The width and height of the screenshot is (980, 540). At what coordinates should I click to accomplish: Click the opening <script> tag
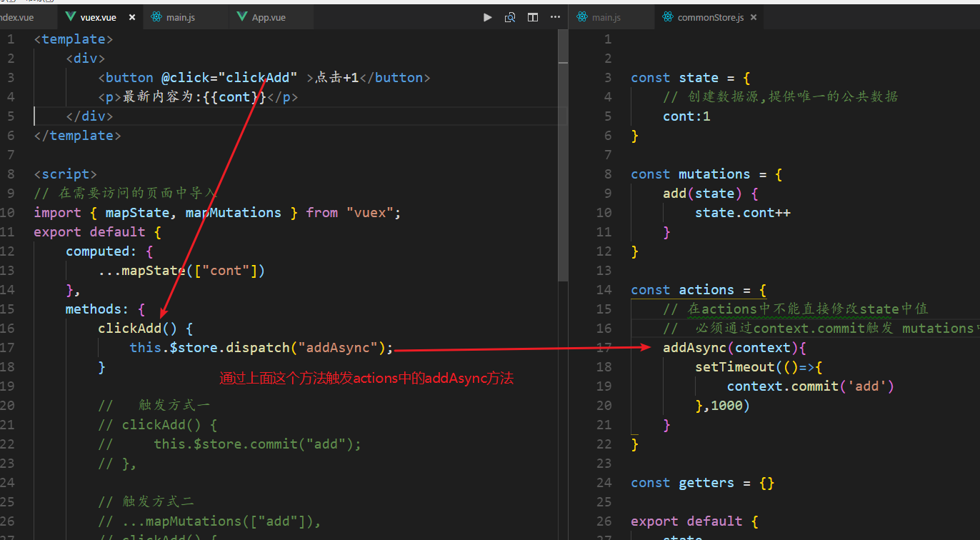(x=66, y=174)
